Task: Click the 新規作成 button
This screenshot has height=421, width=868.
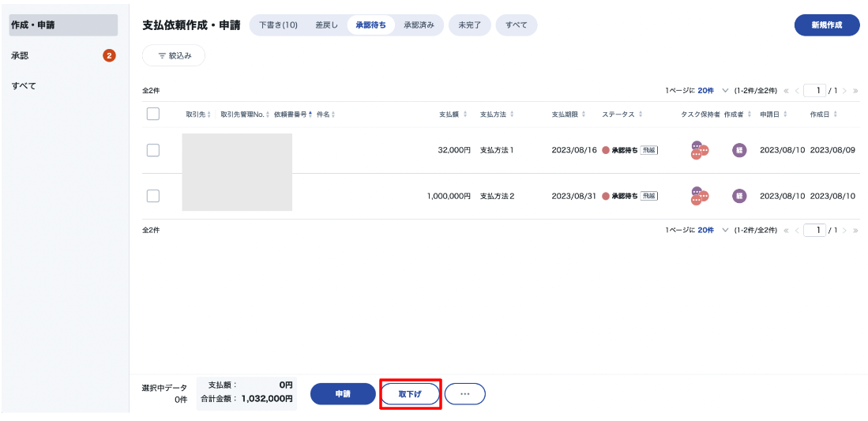Action: click(x=827, y=25)
